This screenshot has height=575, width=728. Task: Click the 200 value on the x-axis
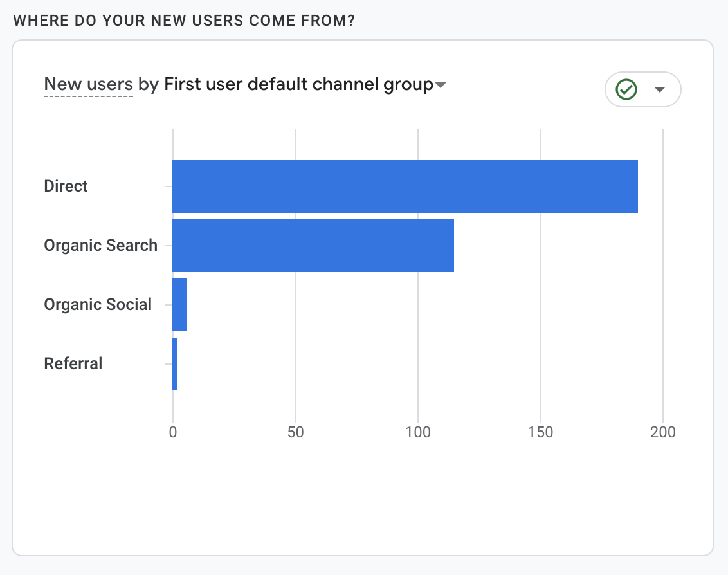pyautogui.click(x=663, y=432)
